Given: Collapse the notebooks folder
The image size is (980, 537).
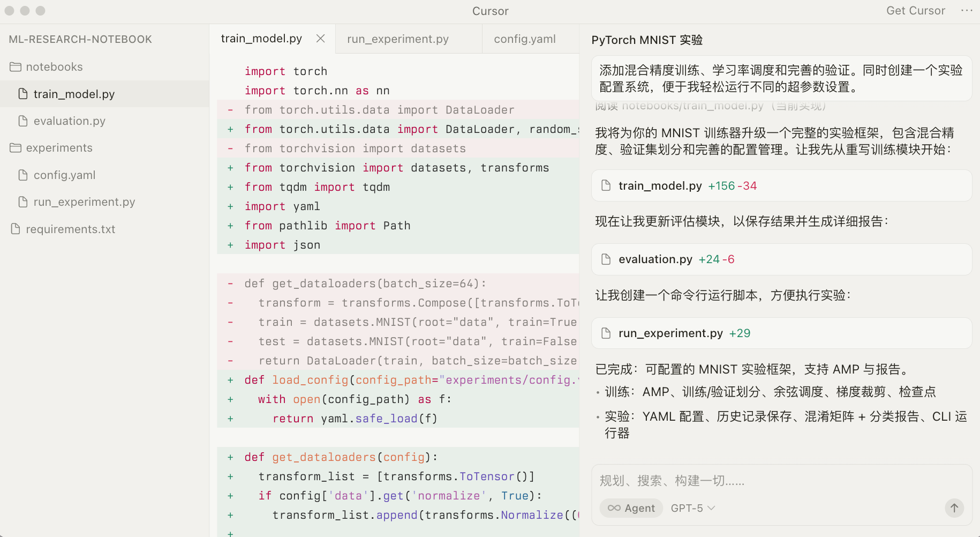Looking at the screenshot, I should click(x=104, y=67).
